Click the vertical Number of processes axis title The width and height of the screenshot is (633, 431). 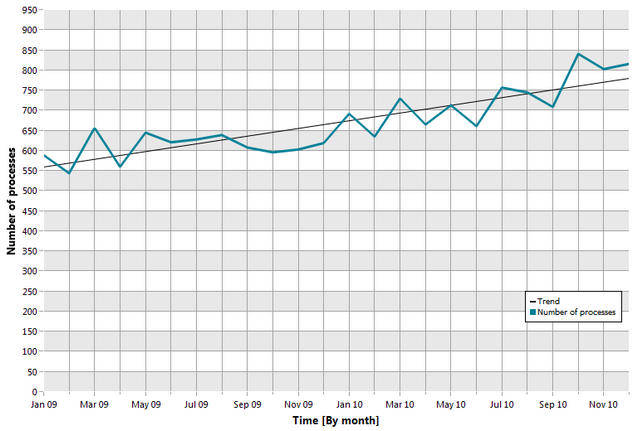pyautogui.click(x=11, y=201)
